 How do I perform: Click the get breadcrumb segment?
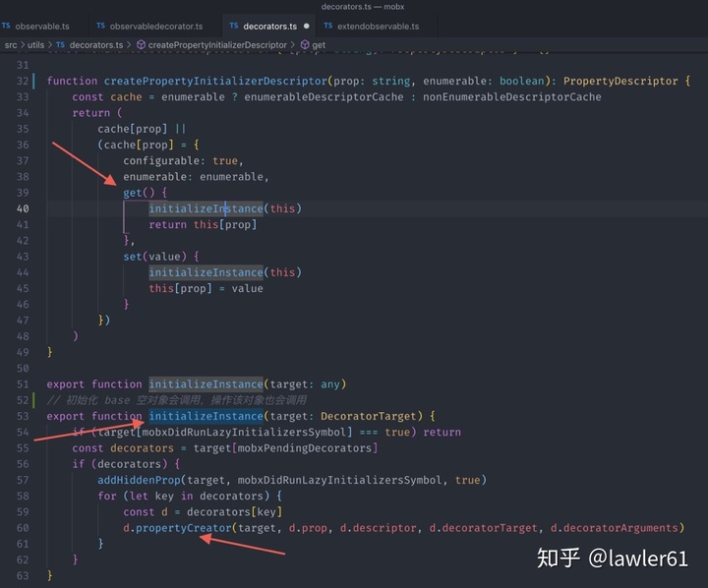[319, 45]
